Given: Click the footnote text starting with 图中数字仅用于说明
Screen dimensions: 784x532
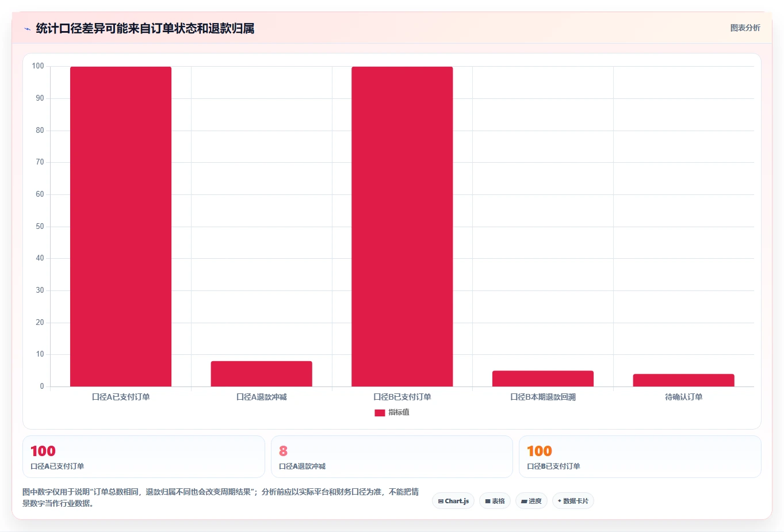Looking at the screenshot, I should (220, 497).
